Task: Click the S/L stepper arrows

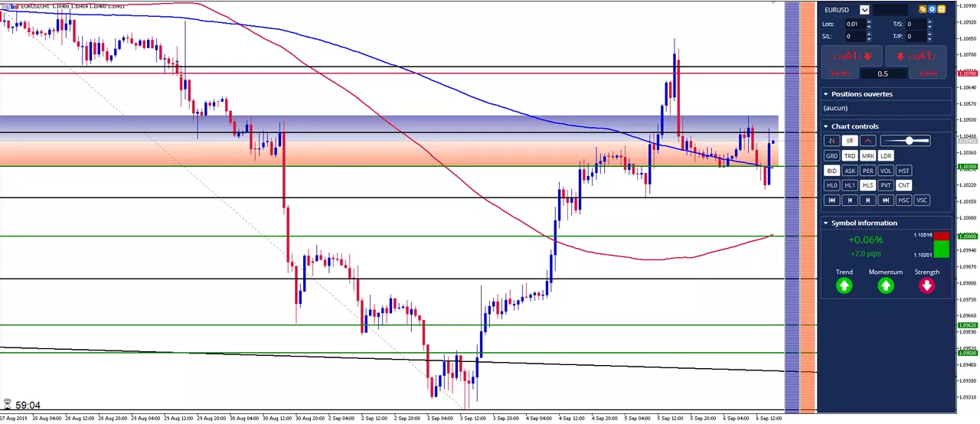Action: 870,36
